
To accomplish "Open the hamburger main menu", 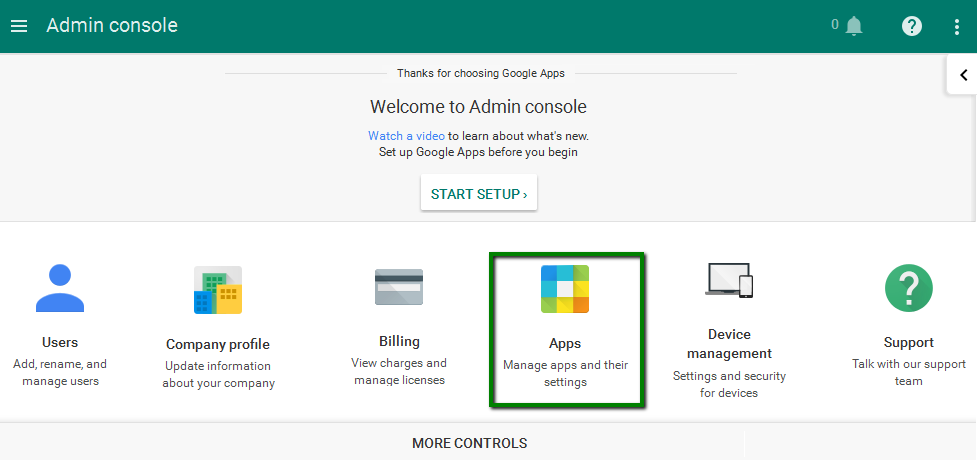I will (x=19, y=26).
